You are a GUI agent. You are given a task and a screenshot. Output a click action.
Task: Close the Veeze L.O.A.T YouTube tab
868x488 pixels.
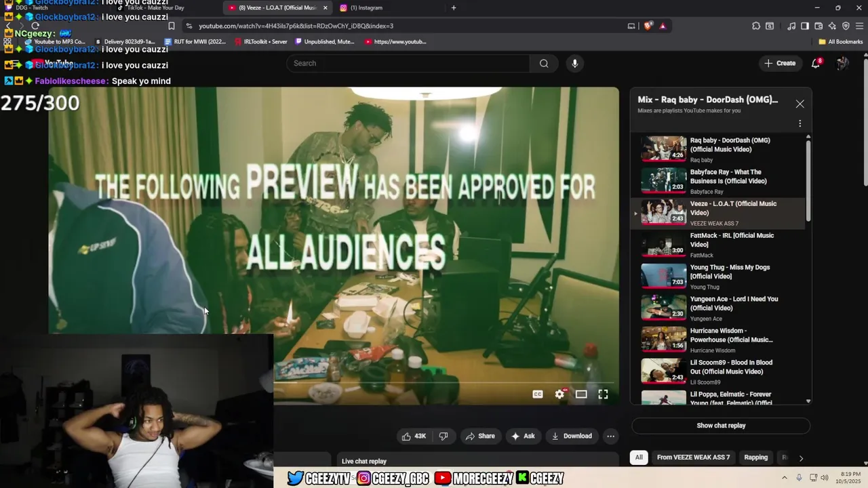[x=325, y=7]
